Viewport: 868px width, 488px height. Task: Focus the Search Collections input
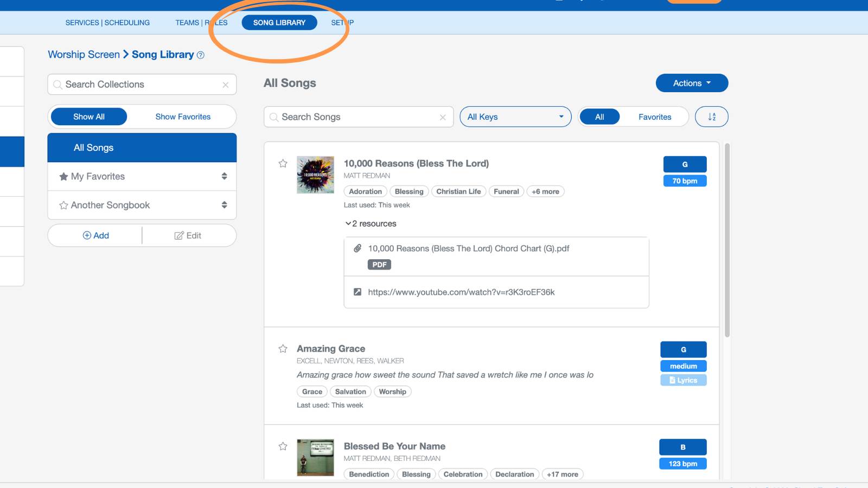[x=142, y=85]
